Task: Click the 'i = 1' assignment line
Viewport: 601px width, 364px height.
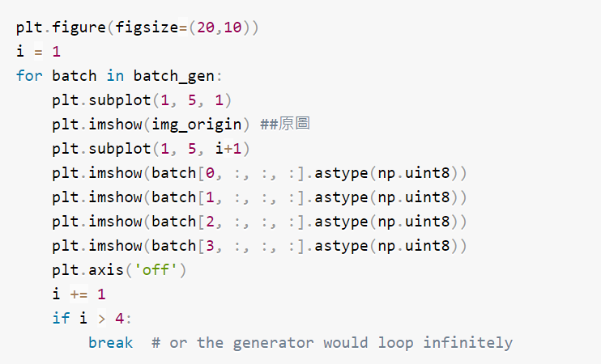Action: pyautogui.click(x=38, y=52)
